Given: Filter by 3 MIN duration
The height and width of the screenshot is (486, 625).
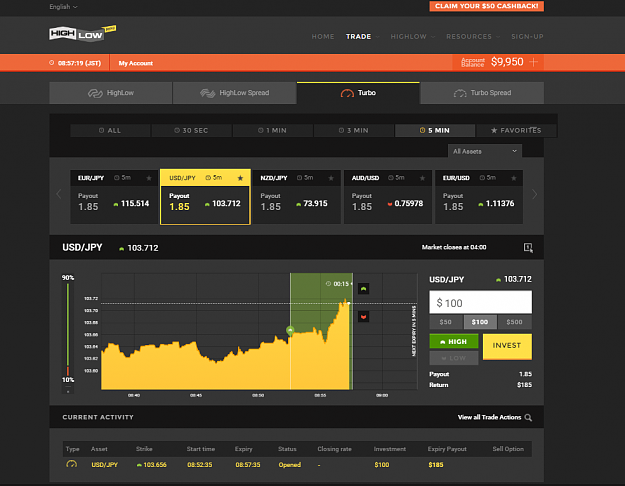Looking at the screenshot, I should click(354, 130).
